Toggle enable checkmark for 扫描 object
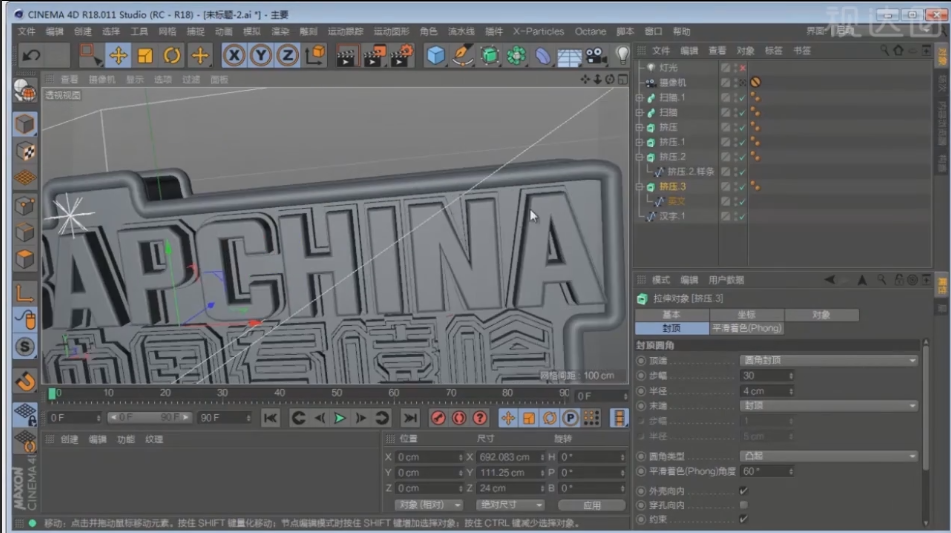Image resolution: width=951 pixels, height=533 pixels. pos(742,112)
